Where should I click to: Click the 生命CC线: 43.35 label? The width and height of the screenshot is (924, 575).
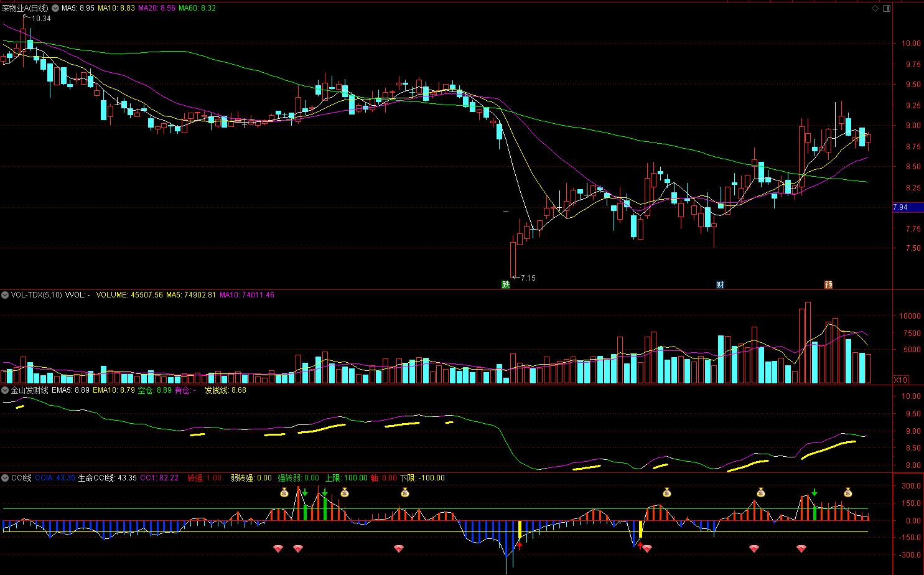point(107,478)
